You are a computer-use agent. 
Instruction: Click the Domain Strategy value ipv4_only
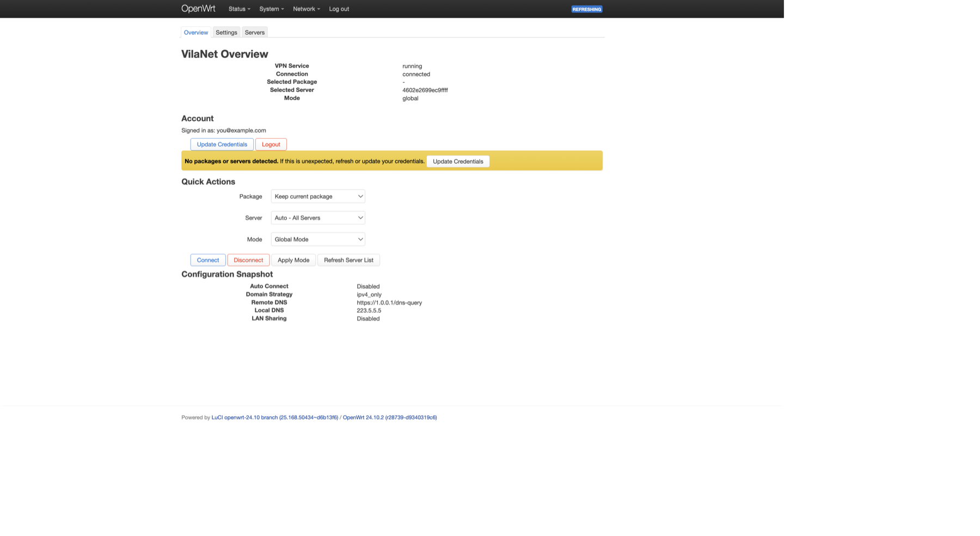click(x=369, y=294)
